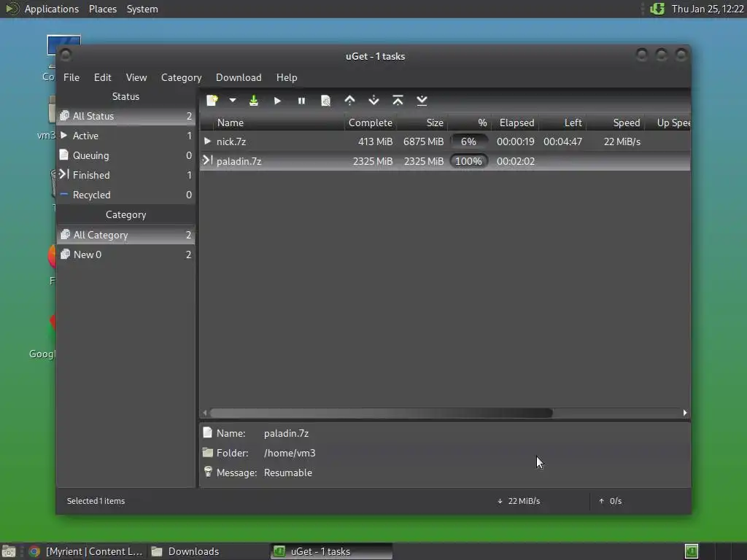Click the uGet - 1 tasks taskbar button
Screen dimensions: 747x560
[332, 551]
